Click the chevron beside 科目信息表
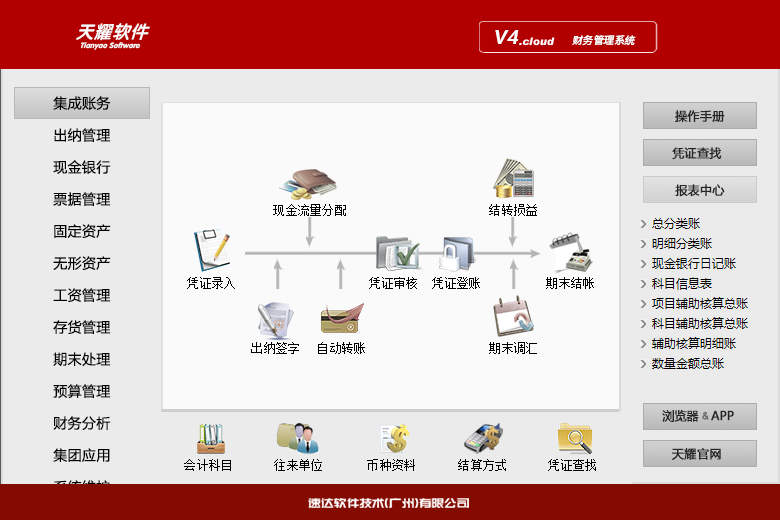780x520 pixels. (643, 284)
